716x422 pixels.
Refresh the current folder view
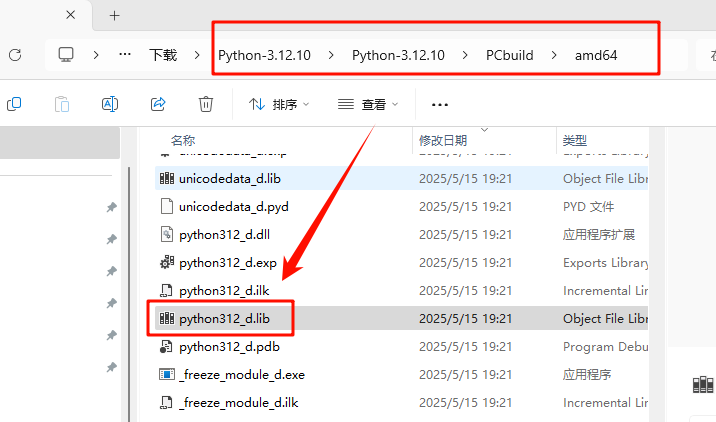(x=15, y=55)
